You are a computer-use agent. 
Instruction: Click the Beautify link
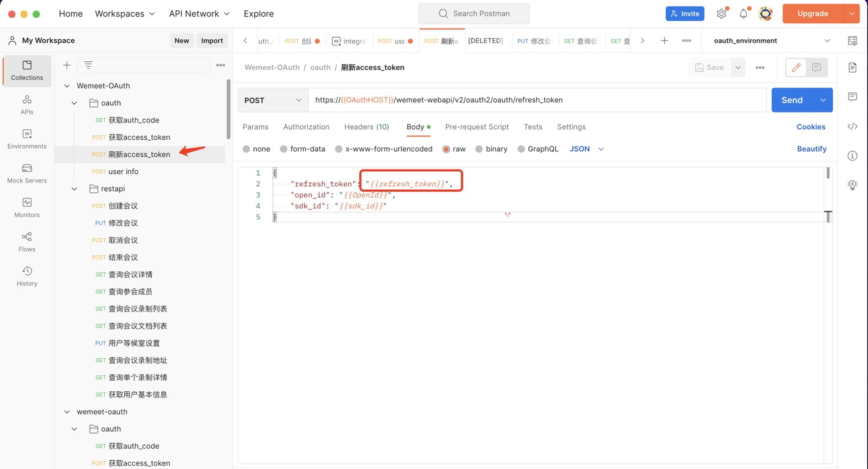(x=812, y=149)
